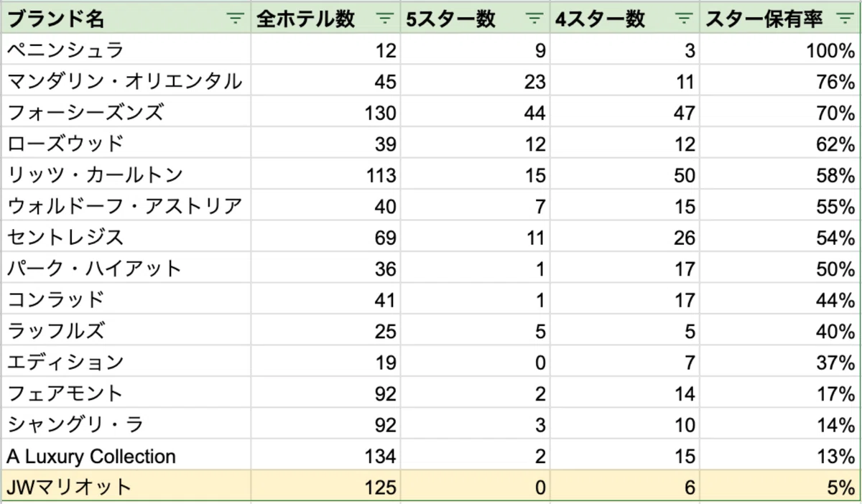Image resolution: width=862 pixels, height=504 pixels.
Task: Select リッツ・カールトン 4-star value 50
Action: 624,175
